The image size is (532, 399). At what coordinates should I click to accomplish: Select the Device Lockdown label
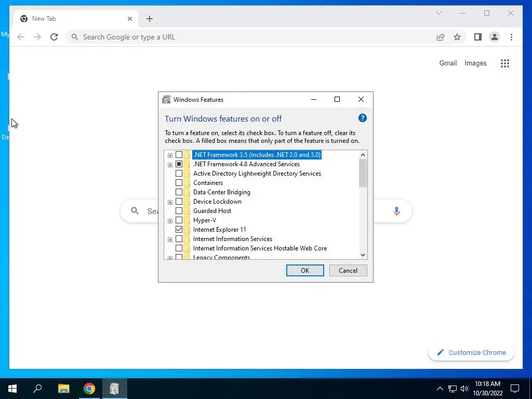click(x=217, y=202)
